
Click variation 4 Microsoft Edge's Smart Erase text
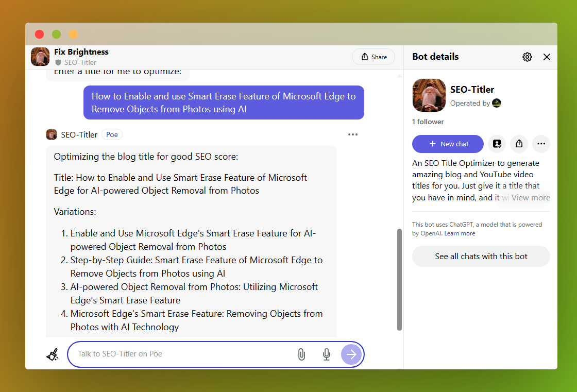[x=196, y=320]
